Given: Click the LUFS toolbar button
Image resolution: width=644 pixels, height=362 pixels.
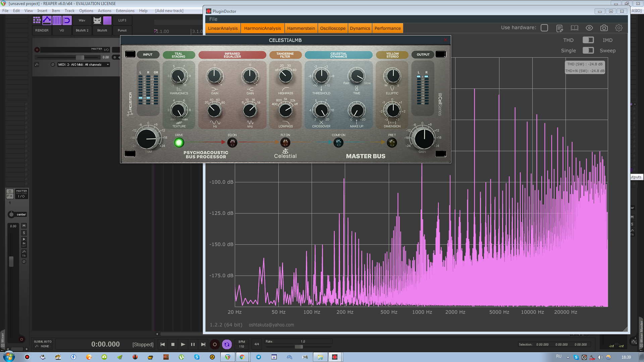Looking at the screenshot, I should point(122,20).
